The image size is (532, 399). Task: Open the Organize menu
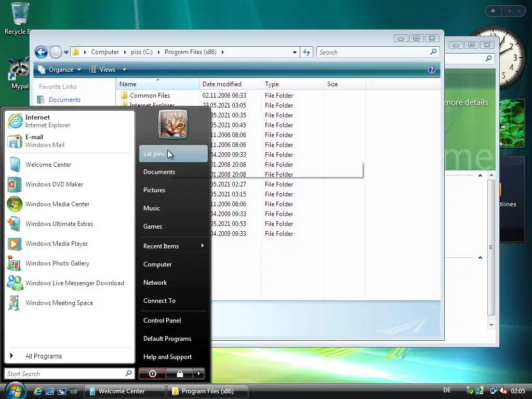pos(60,70)
